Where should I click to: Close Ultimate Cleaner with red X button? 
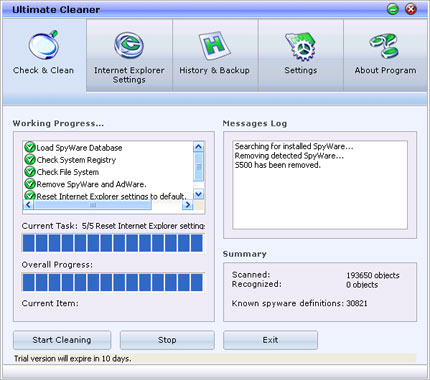tap(411, 9)
